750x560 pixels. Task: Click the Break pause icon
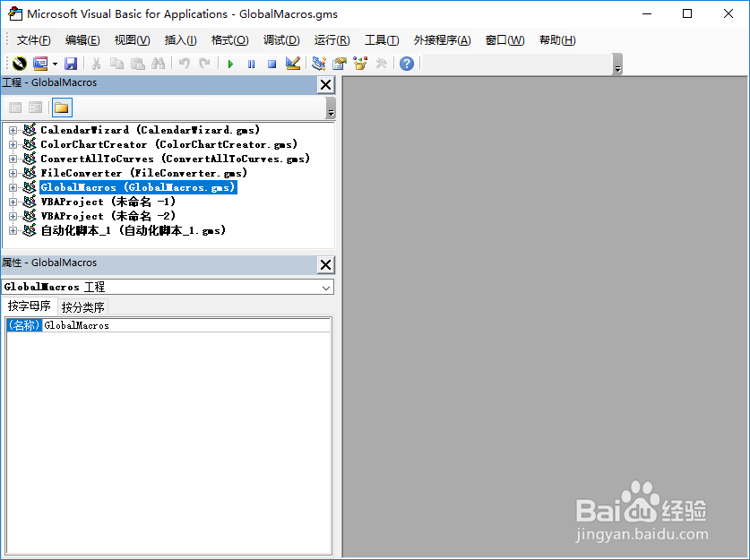coord(251,64)
